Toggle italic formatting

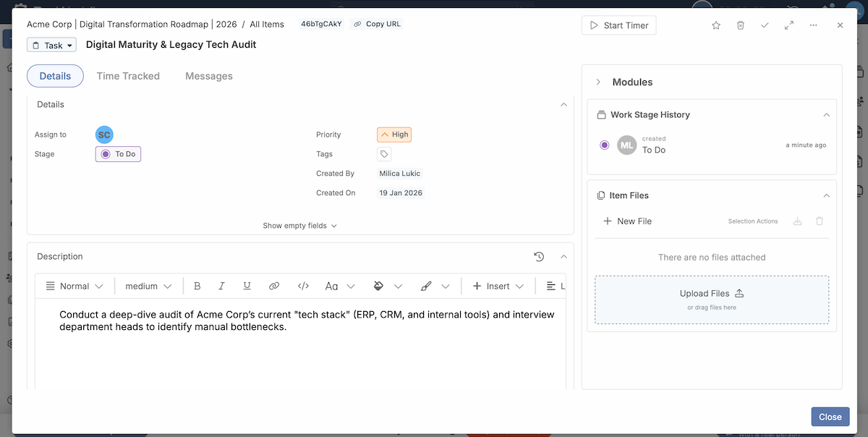[221, 286]
